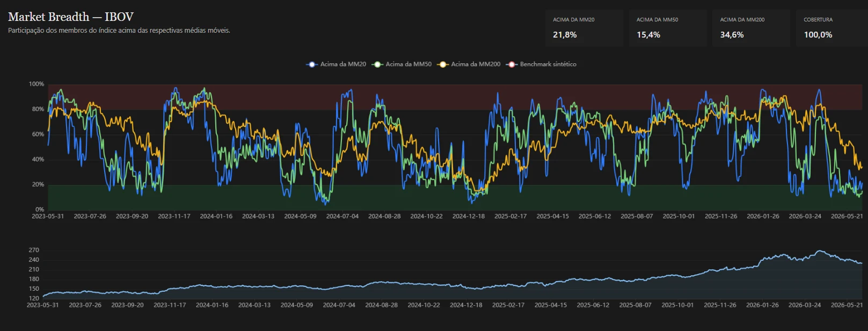This screenshot has height=331, width=868.
Task: Toggle the Acima da MM20 legend series
Action: pos(336,64)
